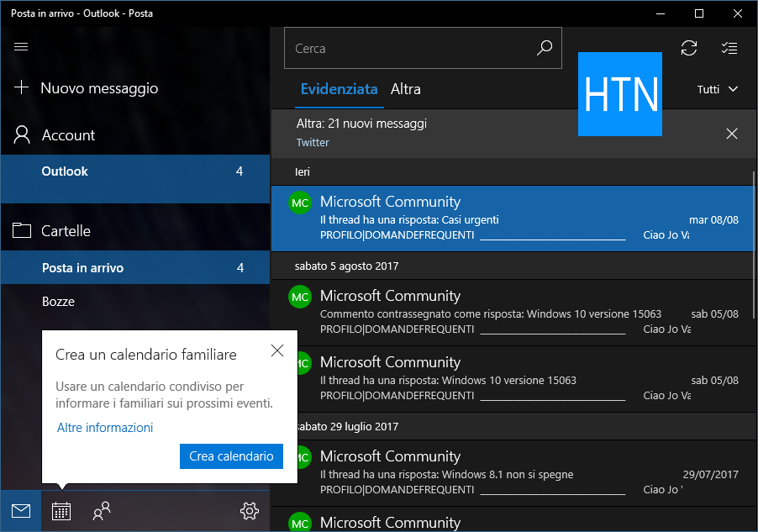Click the Cartelle folder icon

coord(22,230)
